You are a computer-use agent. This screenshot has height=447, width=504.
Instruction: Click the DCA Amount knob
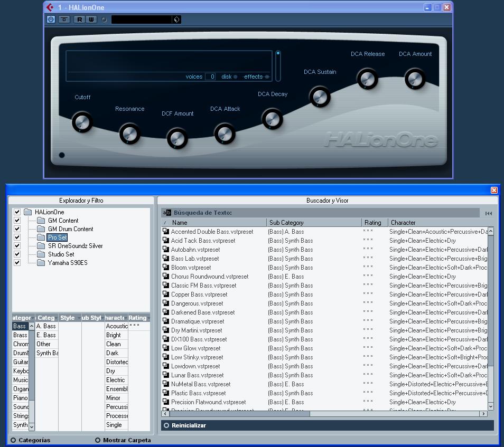[415, 79]
